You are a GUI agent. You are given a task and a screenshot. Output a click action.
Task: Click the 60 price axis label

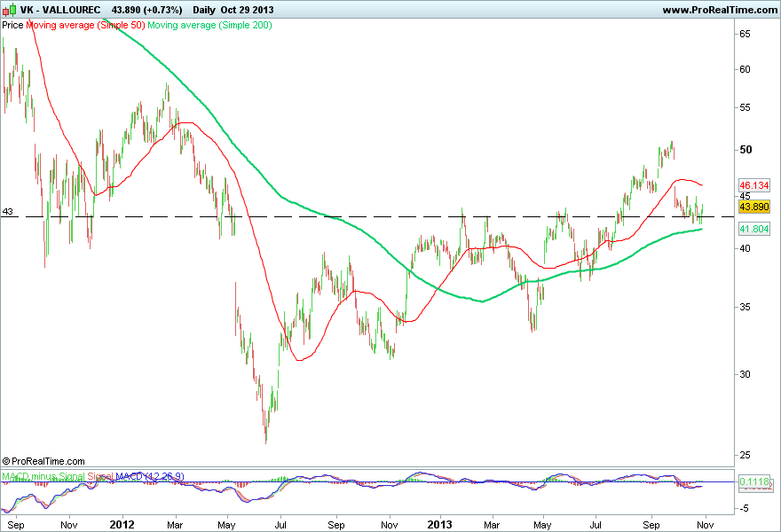[745, 69]
